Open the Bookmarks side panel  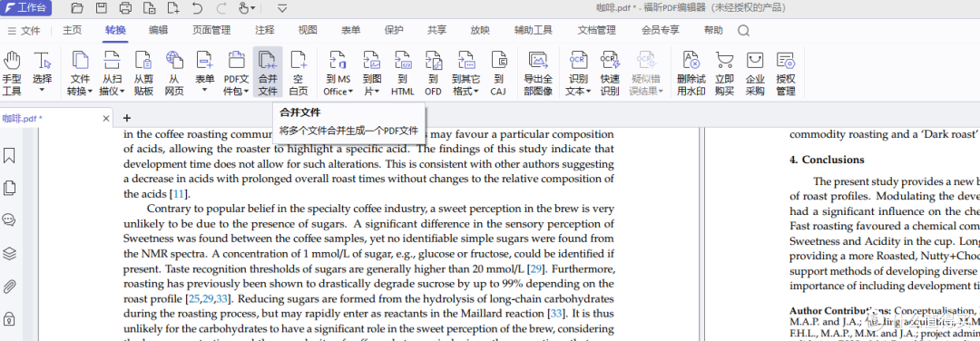click(x=9, y=155)
